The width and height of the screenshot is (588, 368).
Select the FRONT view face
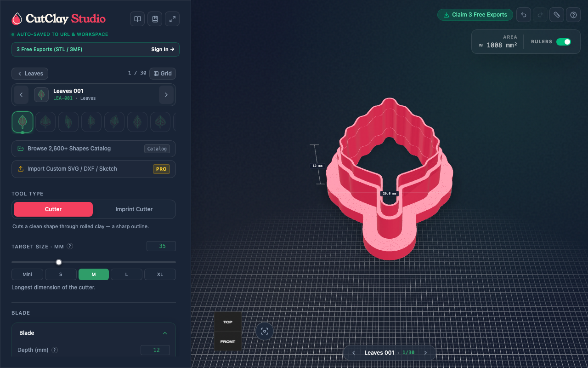click(228, 341)
